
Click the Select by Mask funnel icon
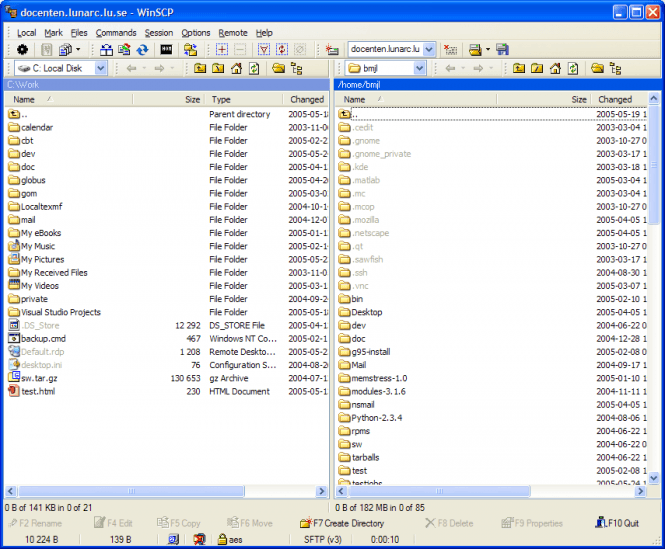(264, 50)
